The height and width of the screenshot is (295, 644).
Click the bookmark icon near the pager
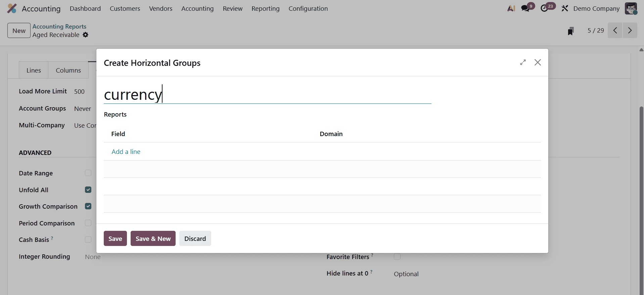point(570,31)
